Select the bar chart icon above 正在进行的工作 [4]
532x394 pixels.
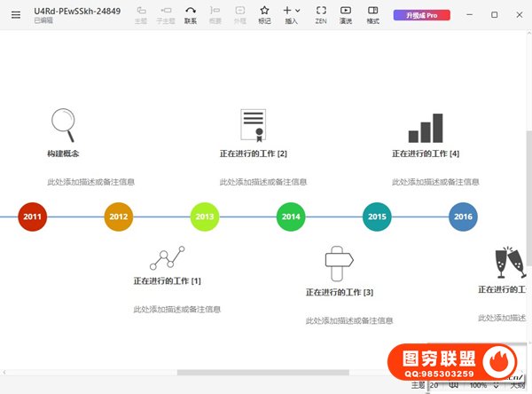pos(426,128)
